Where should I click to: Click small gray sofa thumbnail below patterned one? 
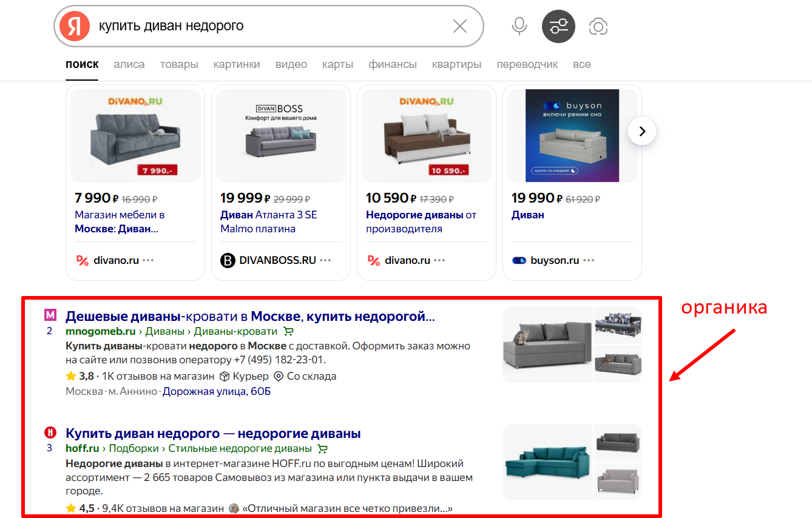pos(618,364)
